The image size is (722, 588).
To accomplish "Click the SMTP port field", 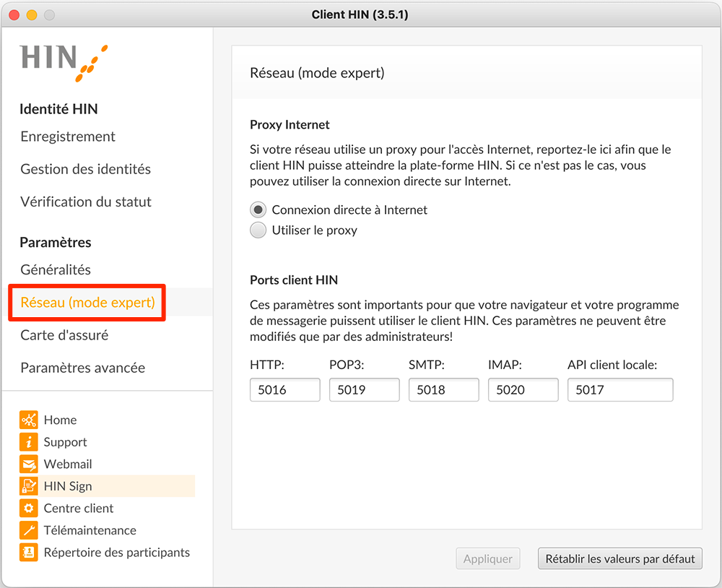I will [x=444, y=390].
